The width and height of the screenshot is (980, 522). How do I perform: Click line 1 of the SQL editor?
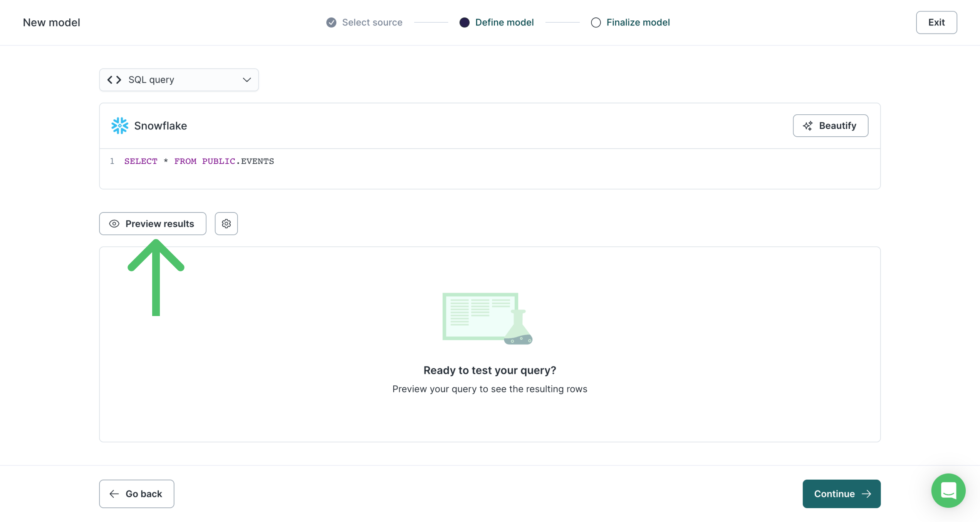coord(199,161)
